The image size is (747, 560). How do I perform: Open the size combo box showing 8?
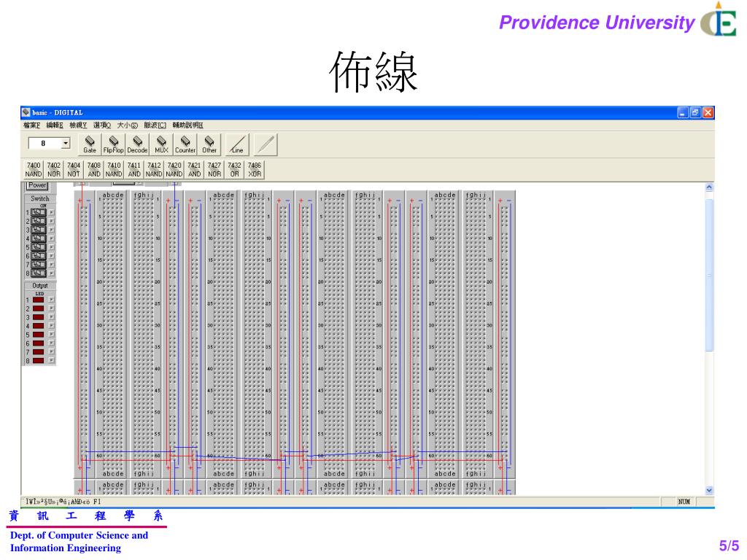[50, 143]
